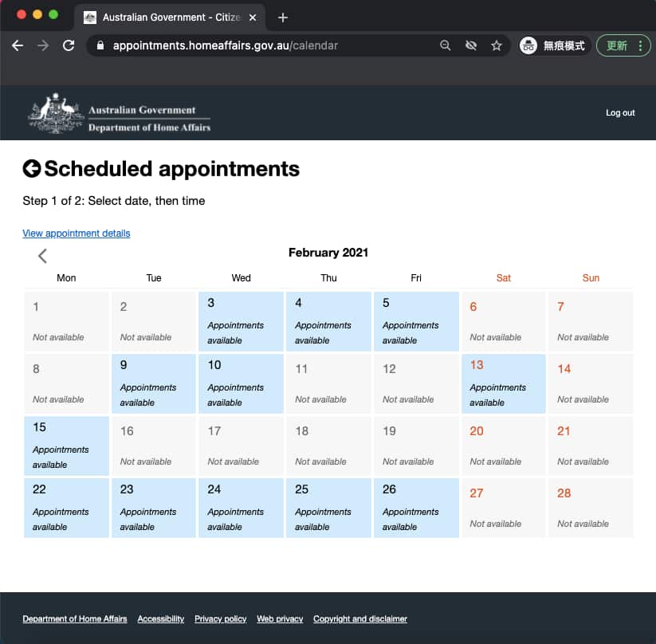Click the Australian Government crest logo
This screenshot has width=656, height=644.
(x=56, y=113)
